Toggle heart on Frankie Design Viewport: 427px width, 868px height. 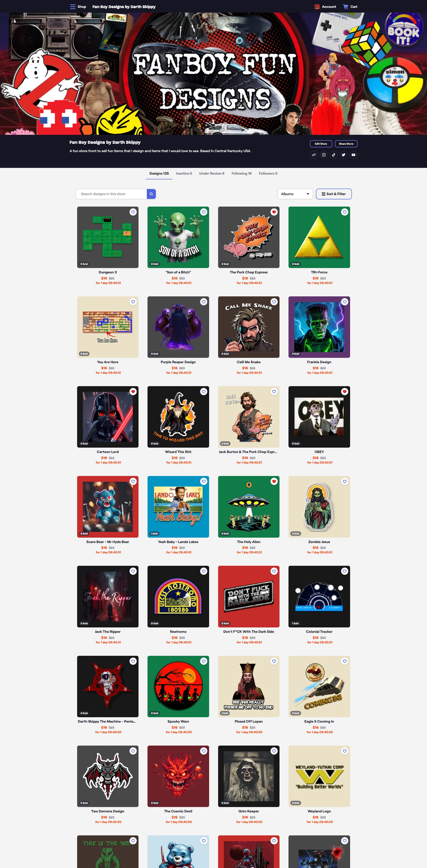click(x=345, y=302)
